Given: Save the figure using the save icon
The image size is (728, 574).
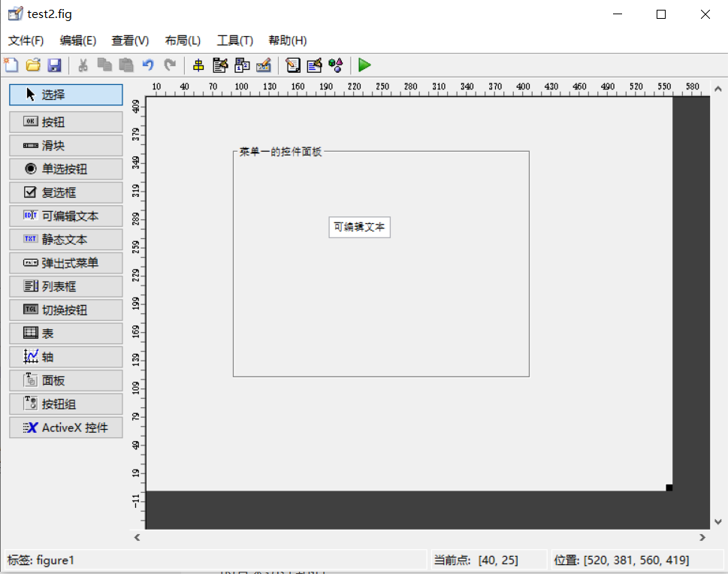Looking at the screenshot, I should point(54,65).
